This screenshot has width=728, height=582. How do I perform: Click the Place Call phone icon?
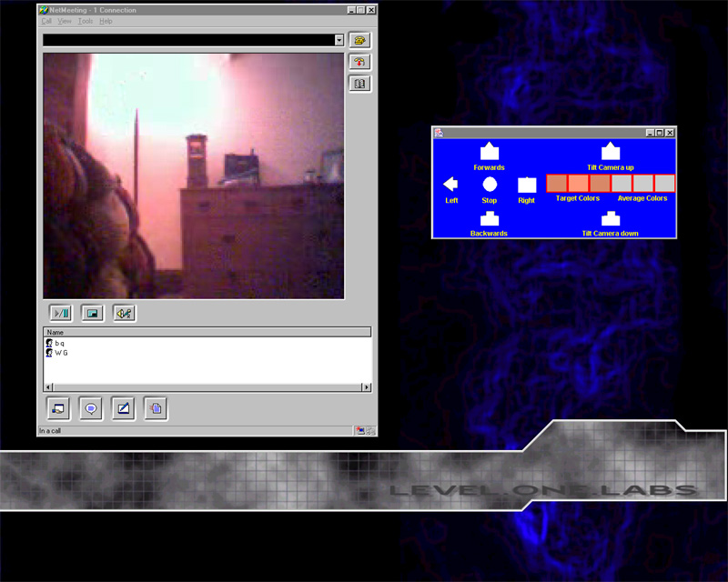point(360,40)
